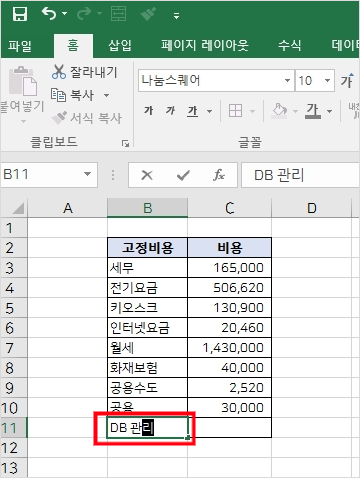Click the 고정비용 header cell
This screenshot has width=360, height=478.
(148, 248)
